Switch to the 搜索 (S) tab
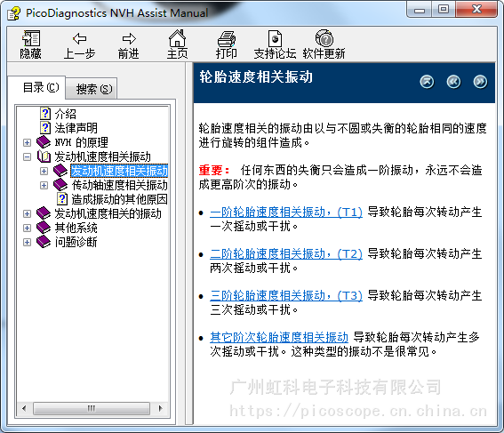Image resolution: width=504 pixels, height=433 pixels. click(x=92, y=88)
